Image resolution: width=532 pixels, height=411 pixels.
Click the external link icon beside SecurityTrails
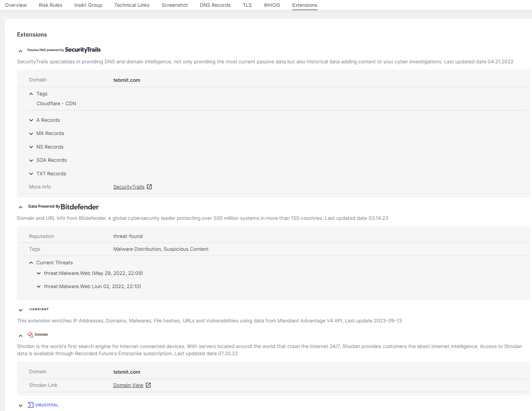point(149,187)
